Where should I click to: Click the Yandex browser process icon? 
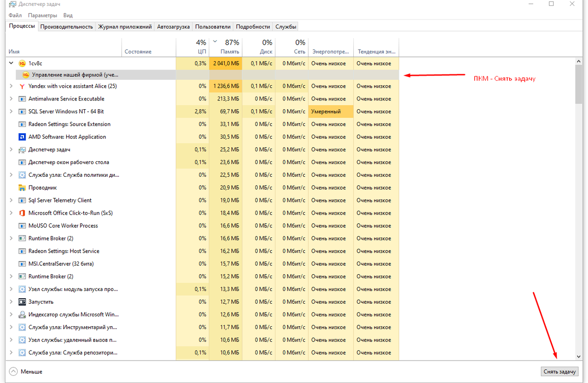point(22,86)
